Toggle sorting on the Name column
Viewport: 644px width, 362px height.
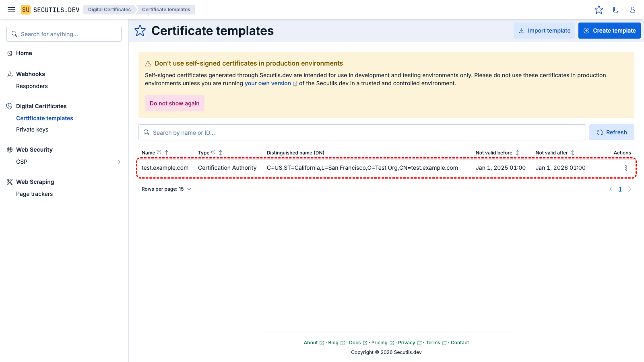[166, 152]
